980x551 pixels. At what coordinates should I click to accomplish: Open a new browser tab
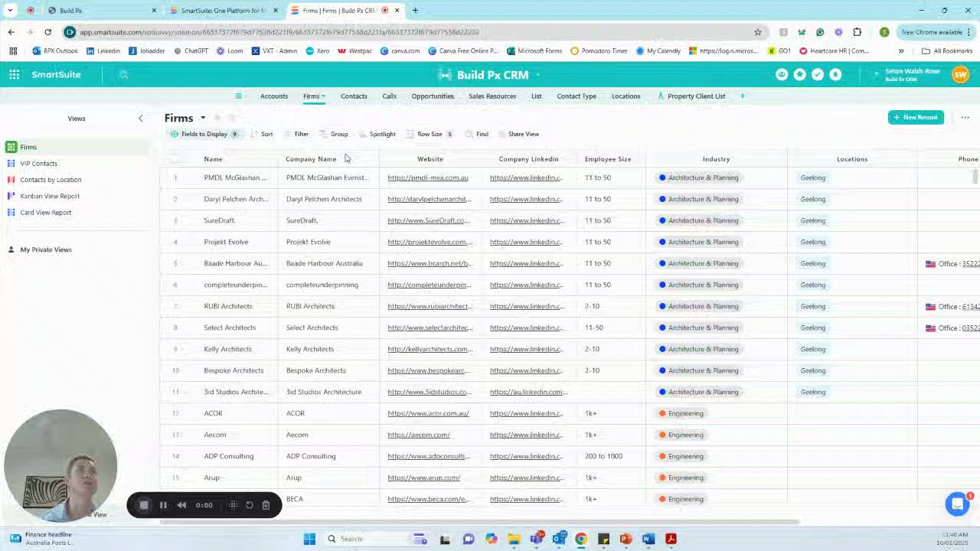coord(415,10)
